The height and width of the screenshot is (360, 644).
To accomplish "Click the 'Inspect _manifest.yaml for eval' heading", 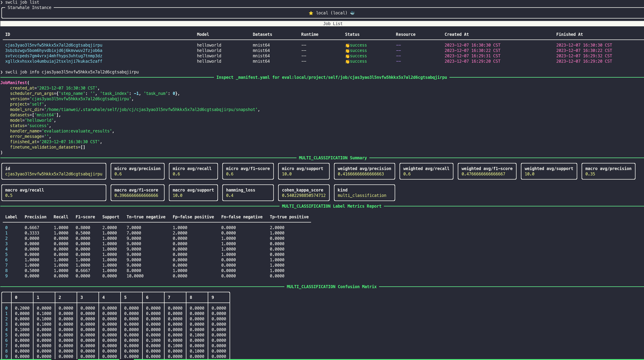I will [332, 77].
